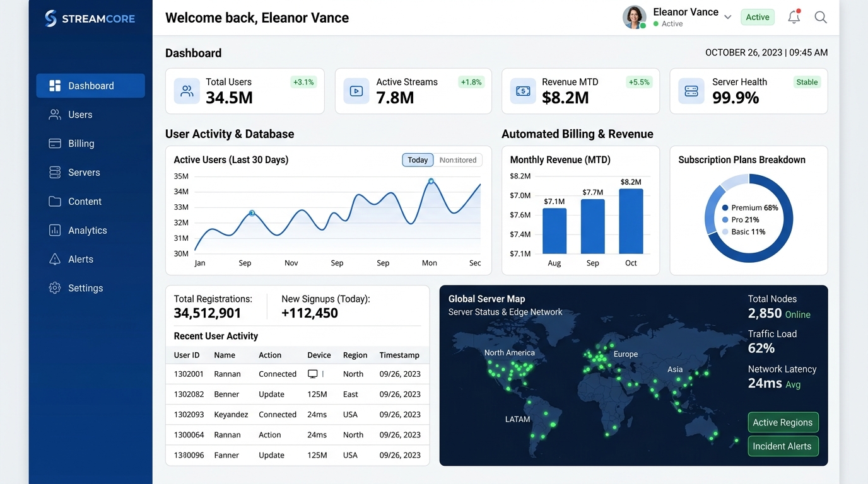
Task: Click the Active Regions button
Action: (783, 422)
